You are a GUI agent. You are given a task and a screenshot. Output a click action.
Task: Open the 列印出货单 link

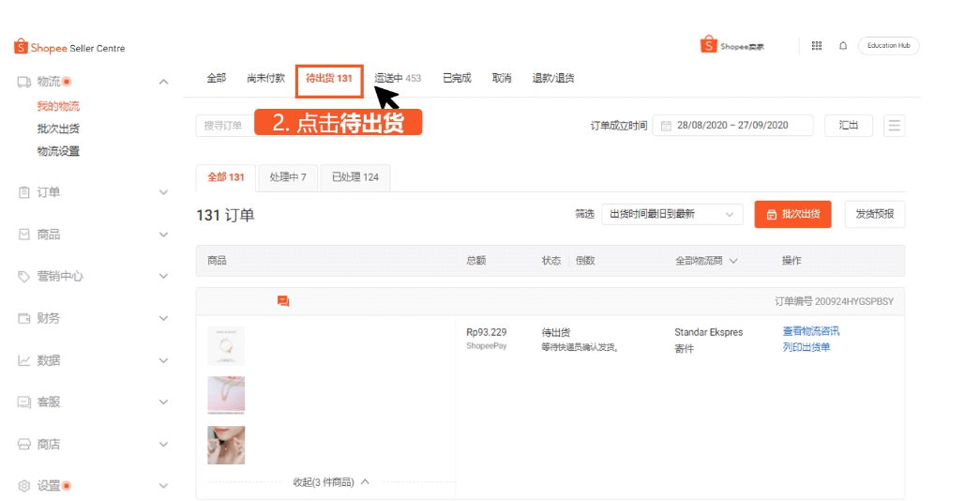click(x=807, y=347)
